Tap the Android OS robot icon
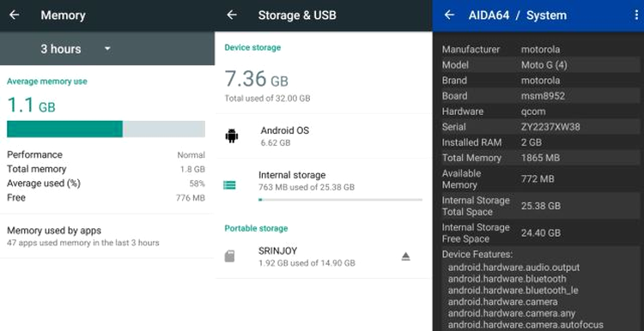644x331 pixels. [x=232, y=135]
